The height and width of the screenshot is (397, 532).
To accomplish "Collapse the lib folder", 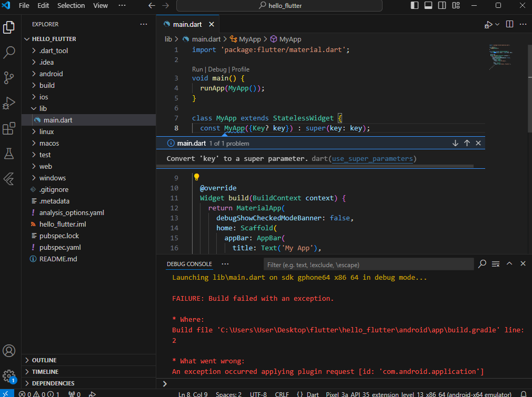I will click(88, 108).
